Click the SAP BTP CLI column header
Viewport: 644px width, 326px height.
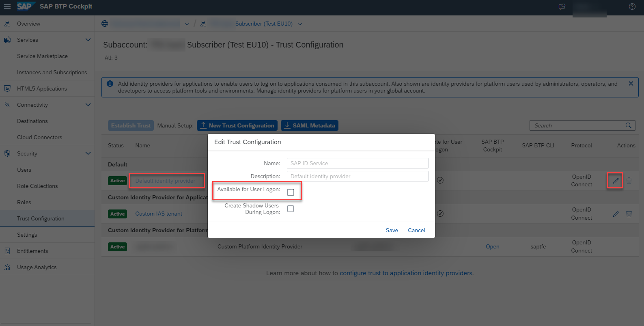538,145
